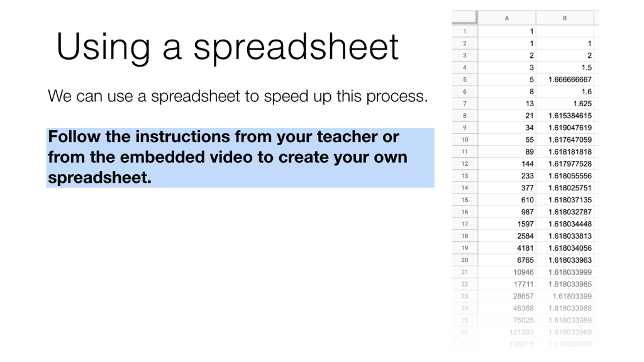Click cell containing 6765
This screenshot has height=362, width=644.
click(507, 260)
